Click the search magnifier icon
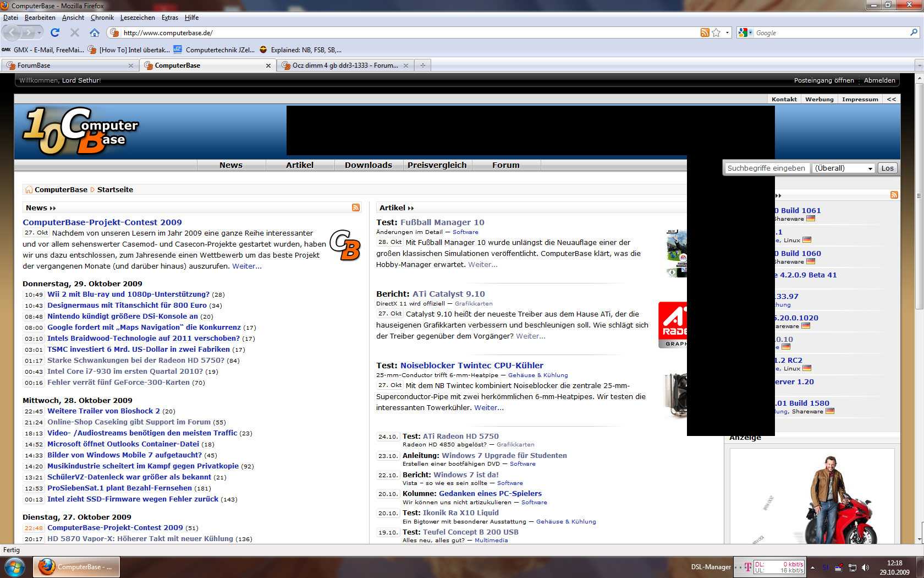 (x=914, y=33)
